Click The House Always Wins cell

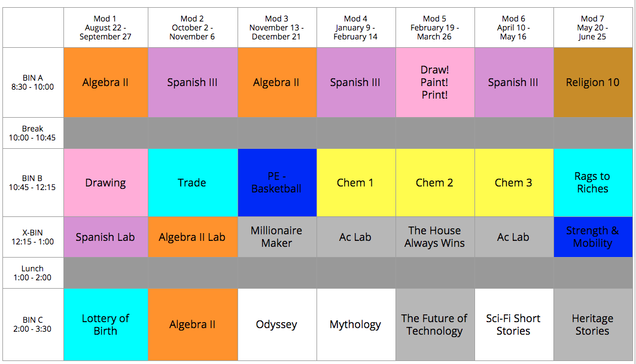click(434, 237)
